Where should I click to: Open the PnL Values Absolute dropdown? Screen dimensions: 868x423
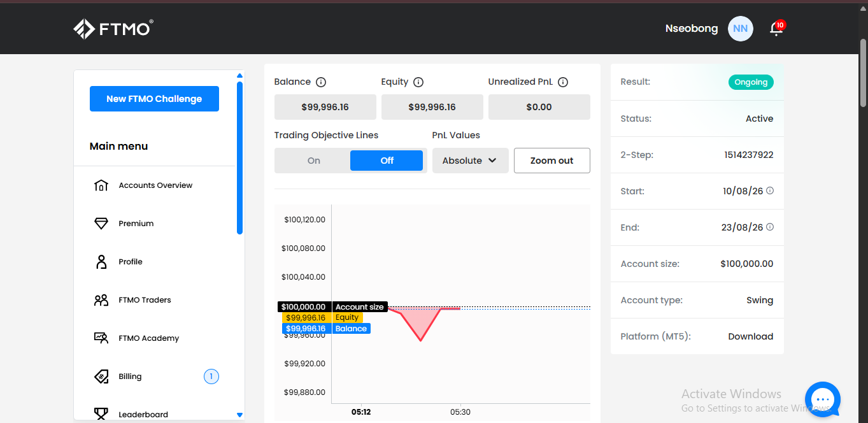click(470, 161)
